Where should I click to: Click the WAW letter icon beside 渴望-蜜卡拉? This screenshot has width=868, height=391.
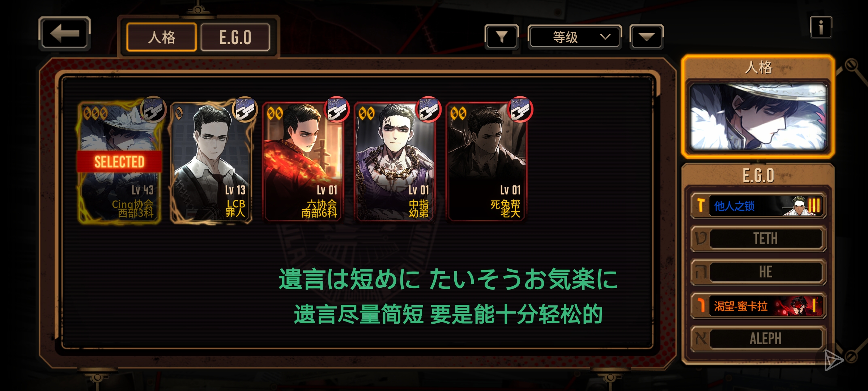[701, 306]
